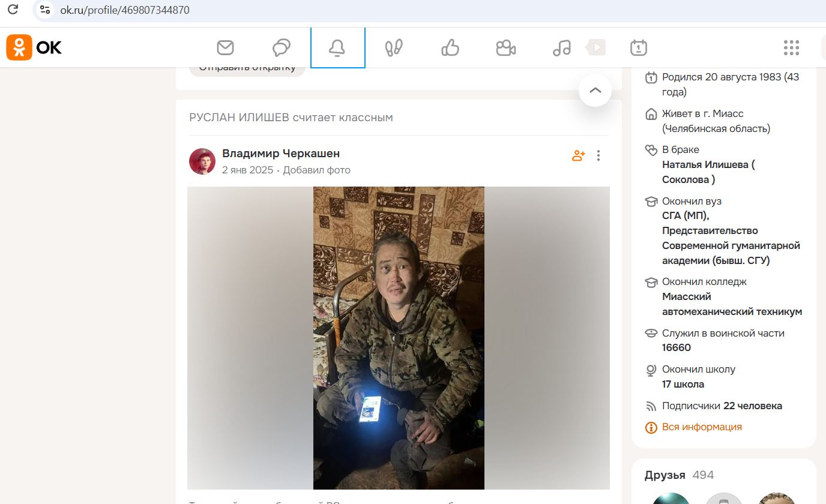Open calendar events icon
Screen dimensions: 826x504
[x=639, y=47]
